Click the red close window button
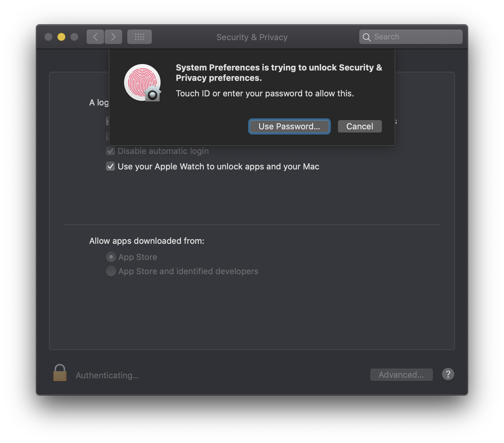Image resolution: width=504 pixels, height=443 pixels. (x=48, y=37)
